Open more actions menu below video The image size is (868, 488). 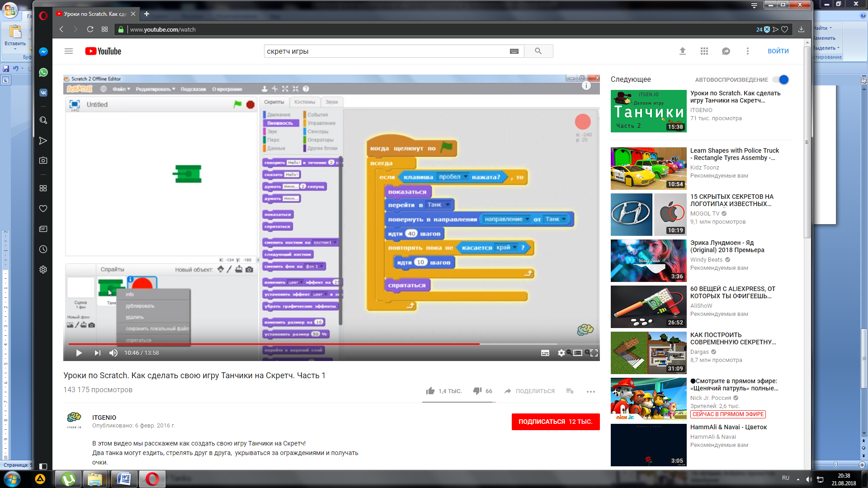(591, 391)
